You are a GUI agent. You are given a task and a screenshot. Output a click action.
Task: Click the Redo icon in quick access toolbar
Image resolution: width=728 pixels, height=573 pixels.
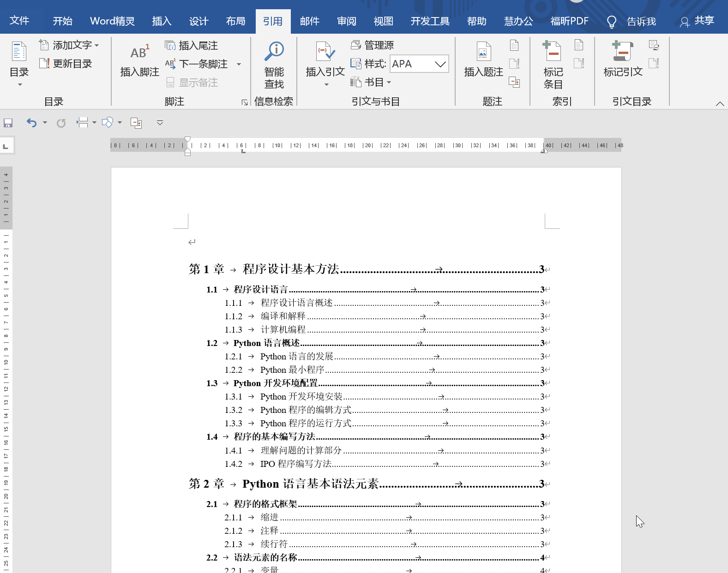click(61, 123)
